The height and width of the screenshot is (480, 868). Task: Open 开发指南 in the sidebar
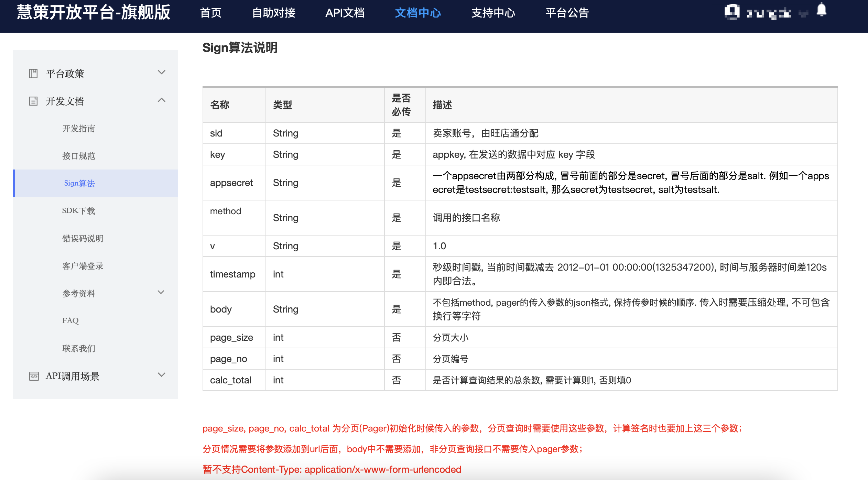pos(79,129)
